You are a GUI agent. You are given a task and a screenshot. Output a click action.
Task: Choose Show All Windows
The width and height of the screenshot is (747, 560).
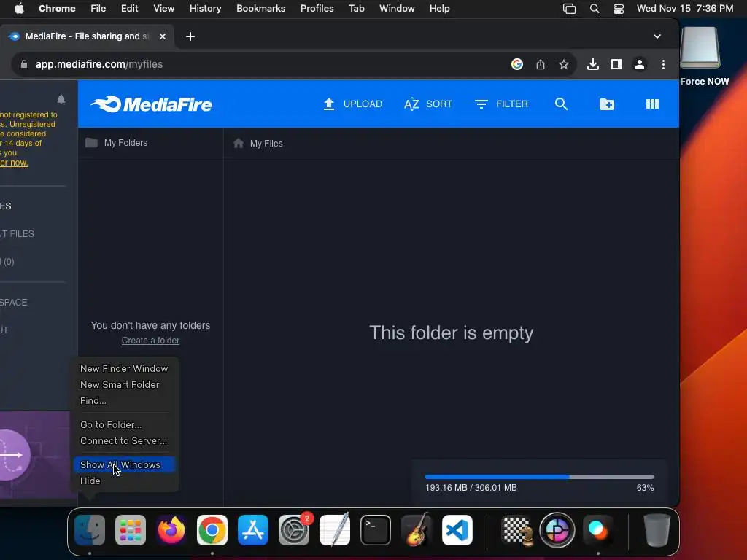point(124,464)
